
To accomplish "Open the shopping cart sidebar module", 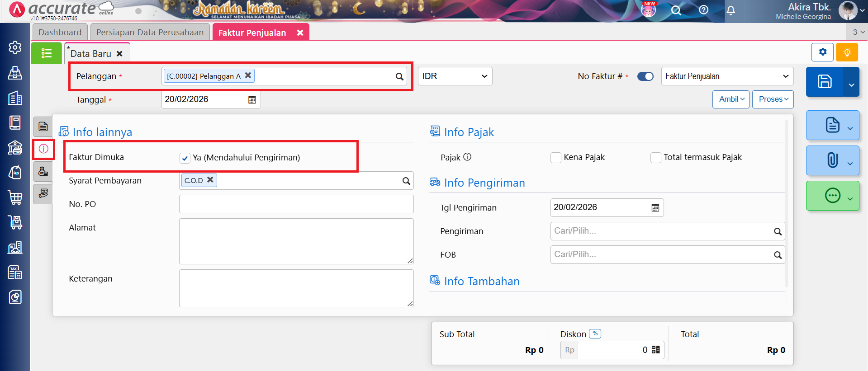I will pos(15,197).
